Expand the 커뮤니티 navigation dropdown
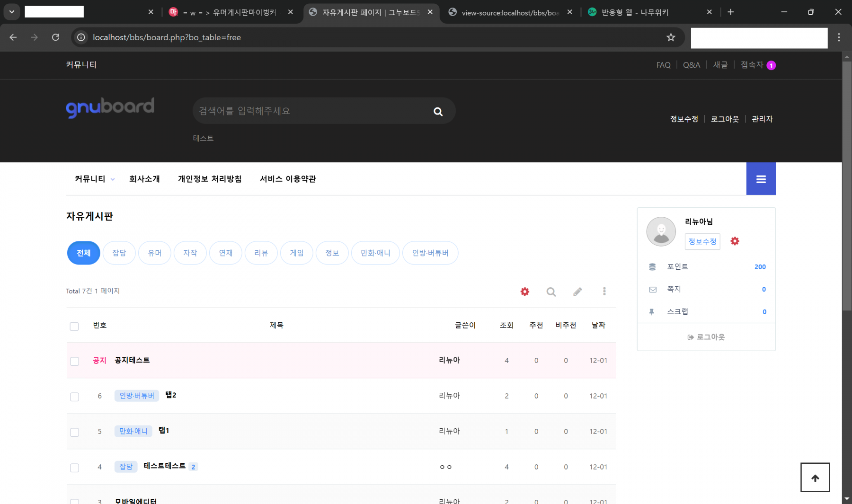852x504 pixels. coord(94,179)
